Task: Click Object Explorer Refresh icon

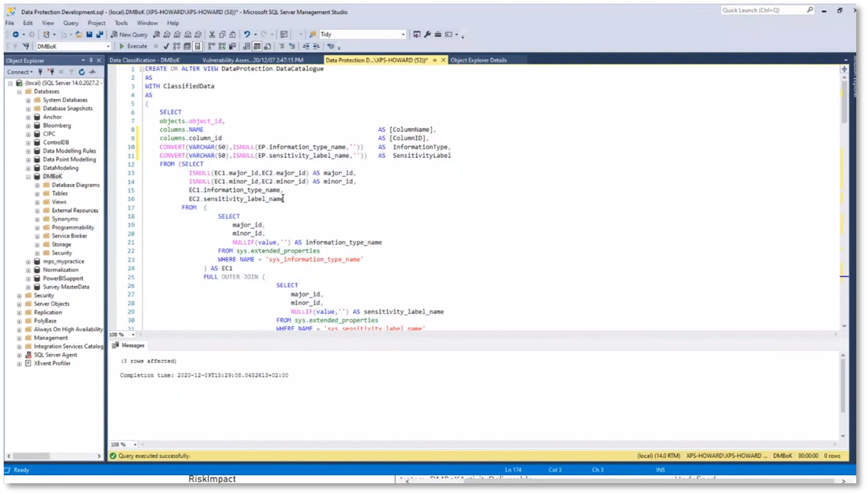Action: [82, 72]
